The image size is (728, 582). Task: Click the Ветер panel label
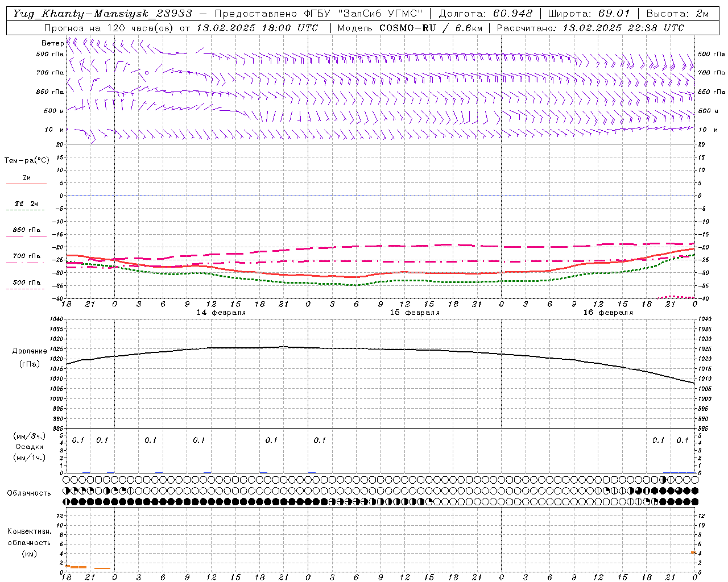(52, 43)
